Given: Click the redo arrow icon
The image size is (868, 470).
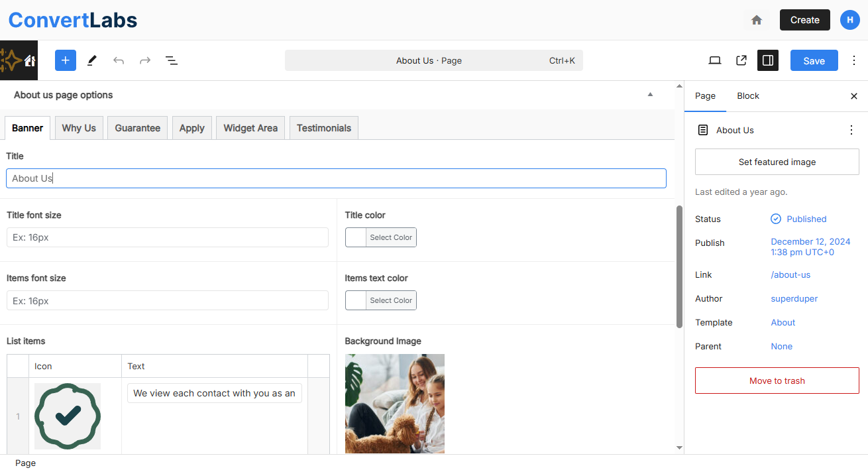Looking at the screenshot, I should click(145, 60).
